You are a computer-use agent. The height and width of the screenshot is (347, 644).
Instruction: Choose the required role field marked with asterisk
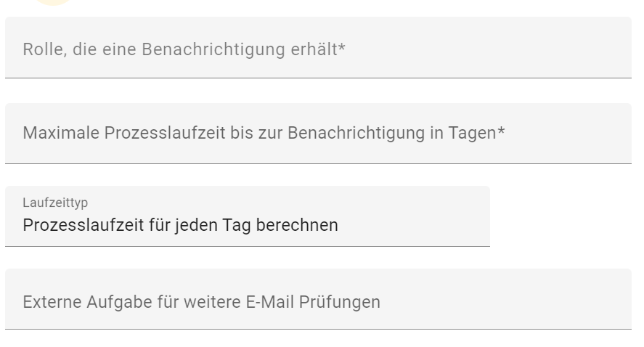tap(318, 49)
